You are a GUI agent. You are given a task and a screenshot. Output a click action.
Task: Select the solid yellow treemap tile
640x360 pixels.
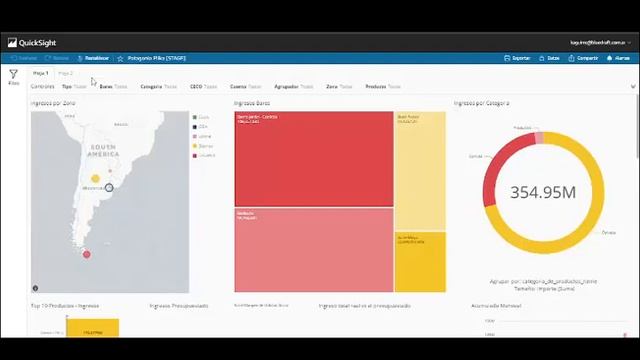pos(420,262)
